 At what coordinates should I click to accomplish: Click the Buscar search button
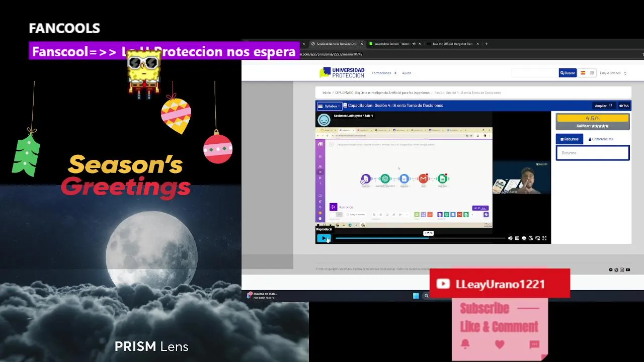click(x=568, y=73)
